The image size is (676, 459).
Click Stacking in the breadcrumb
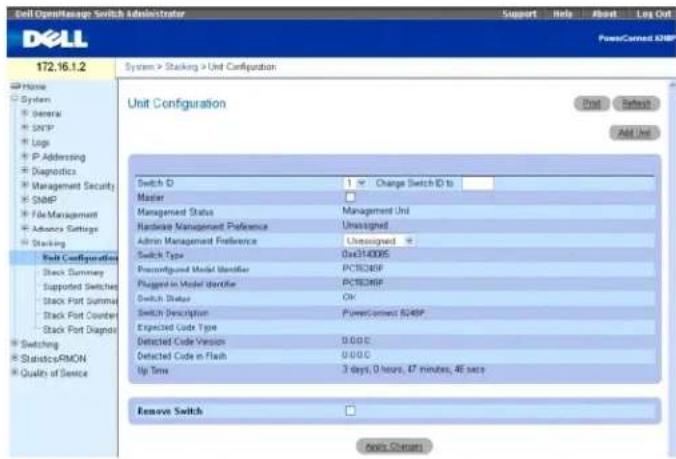coord(182,67)
